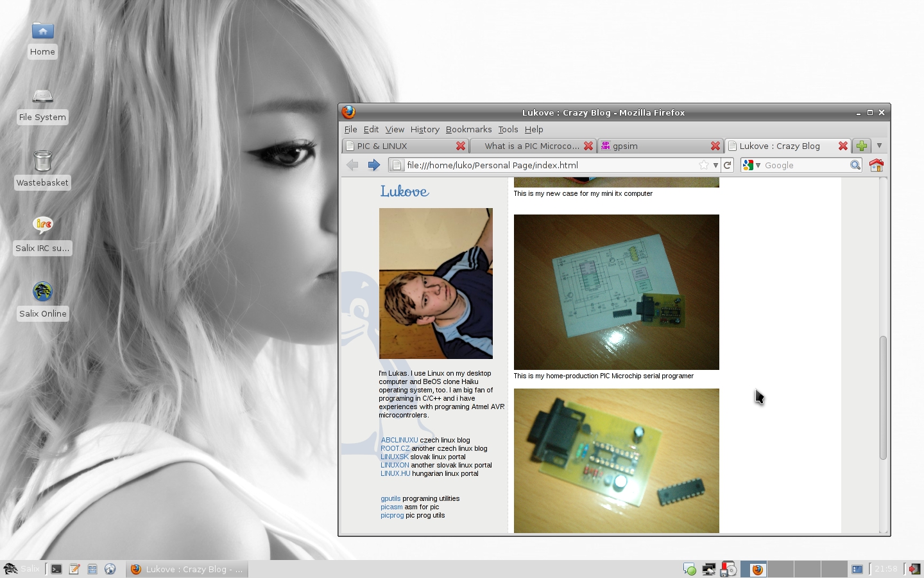
Task: Follow the LINUXON link
Action: tap(395, 465)
